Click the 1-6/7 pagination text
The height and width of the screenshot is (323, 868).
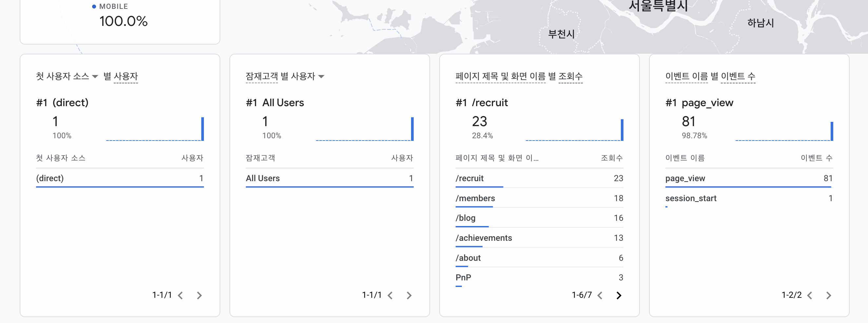coord(582,295)
